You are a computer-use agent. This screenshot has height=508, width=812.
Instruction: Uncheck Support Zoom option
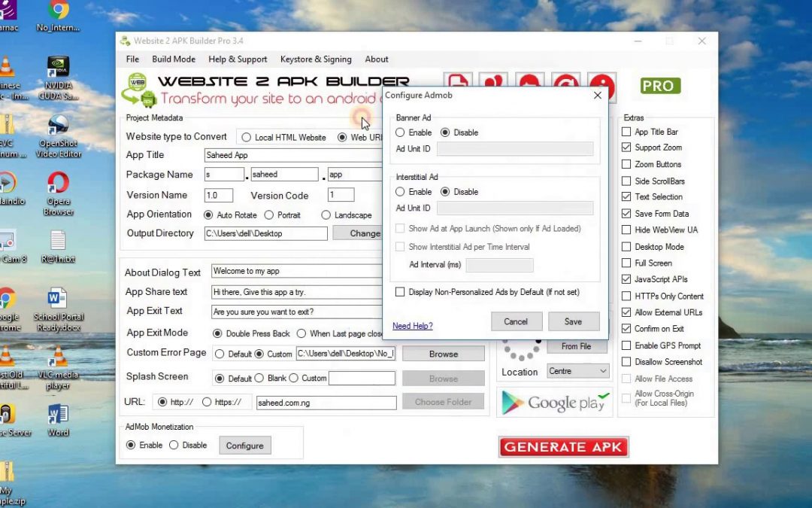(626, 148)
